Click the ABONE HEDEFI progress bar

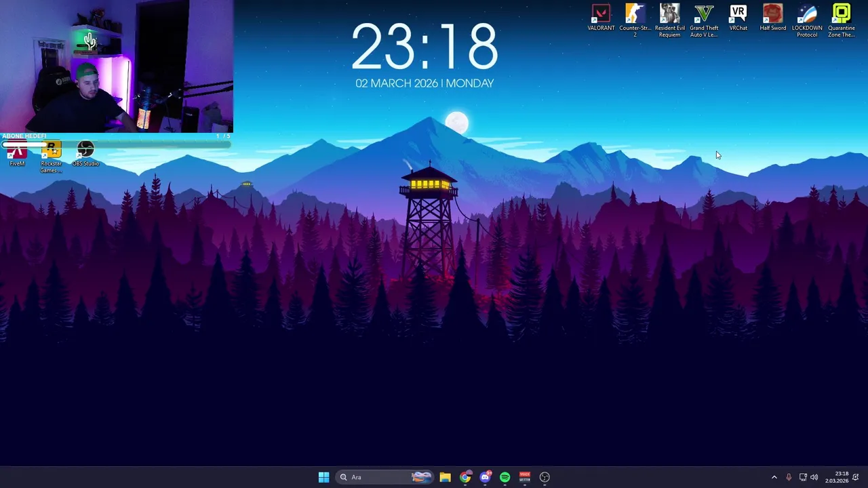coord(117,144)
